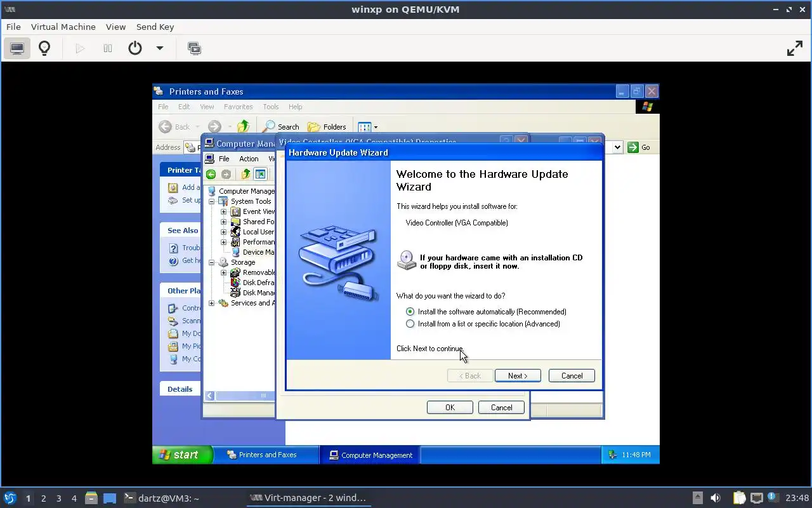This screenshot has width=812, height=508.
Task: Click the Run virtual machine play icon
Action: (80, 48)
